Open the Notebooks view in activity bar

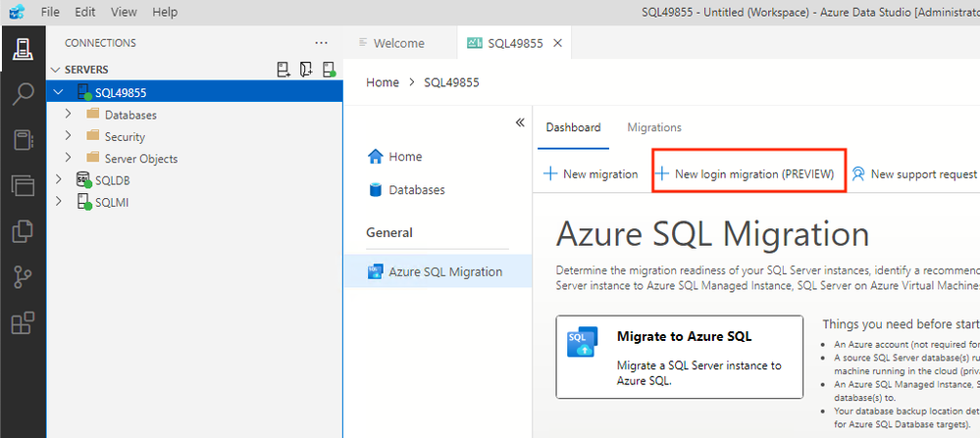(23, 140)
